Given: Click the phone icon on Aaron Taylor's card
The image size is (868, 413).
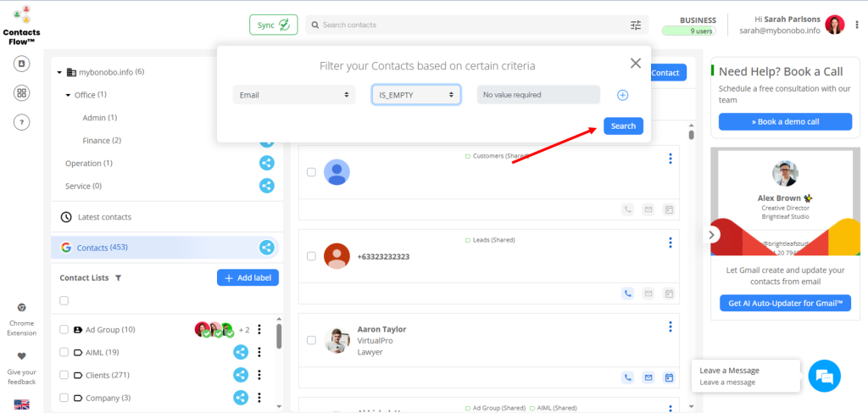Looking at the screenshot, I should pos(627,377).
